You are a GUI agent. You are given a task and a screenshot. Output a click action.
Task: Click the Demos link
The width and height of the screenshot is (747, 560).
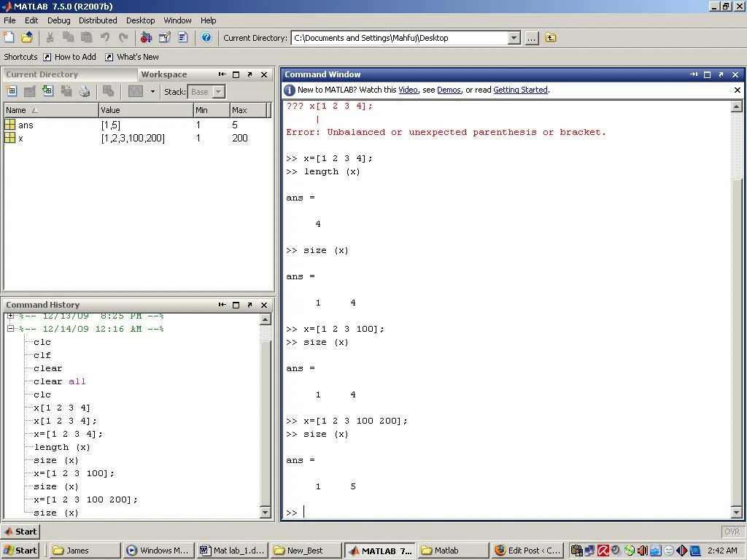(449, 90)
